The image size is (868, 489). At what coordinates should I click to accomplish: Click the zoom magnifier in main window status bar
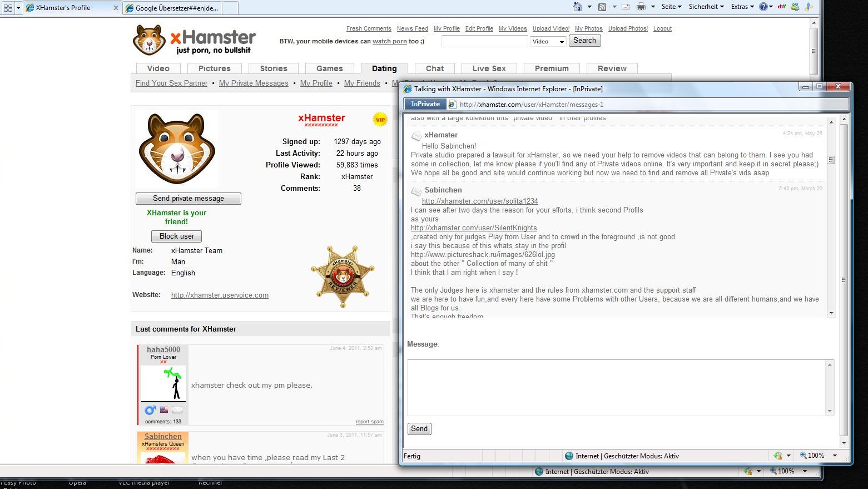[773, 471]
